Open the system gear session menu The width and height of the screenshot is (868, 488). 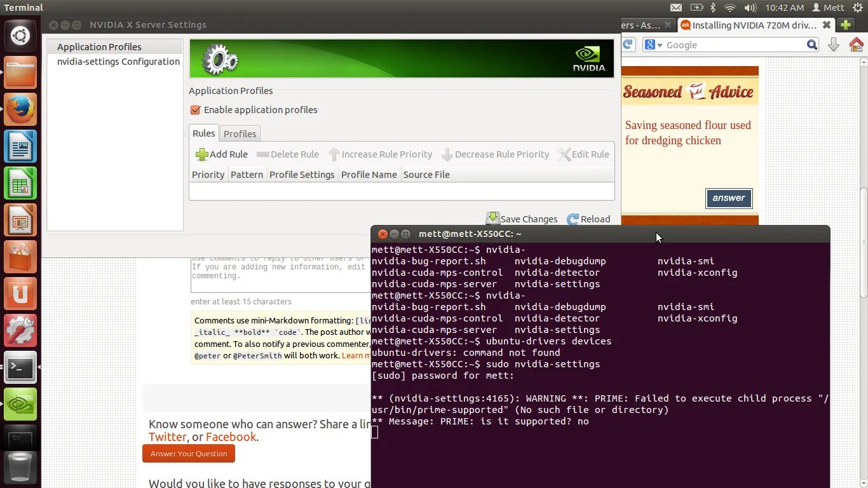pos(858,8)
